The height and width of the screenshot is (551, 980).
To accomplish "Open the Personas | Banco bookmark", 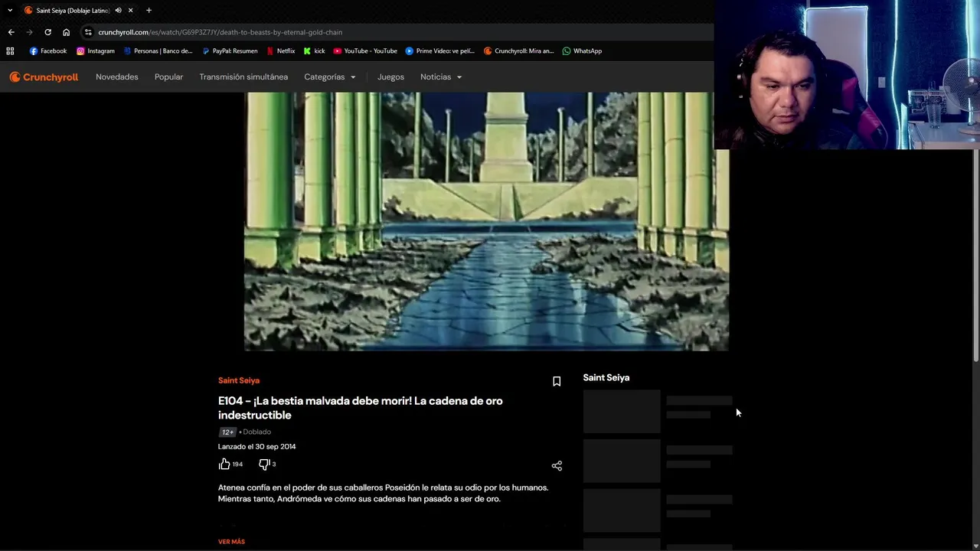I will [x=158, y=51].
